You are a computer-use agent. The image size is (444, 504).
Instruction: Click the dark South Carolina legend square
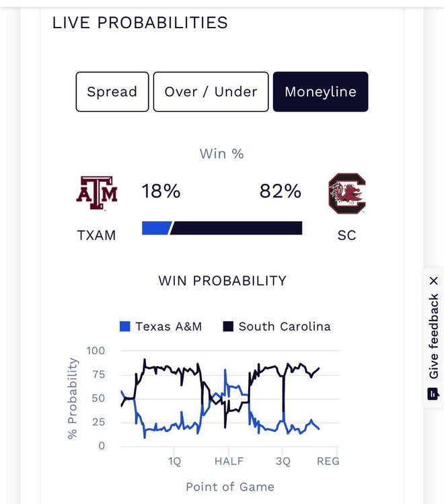228,327
